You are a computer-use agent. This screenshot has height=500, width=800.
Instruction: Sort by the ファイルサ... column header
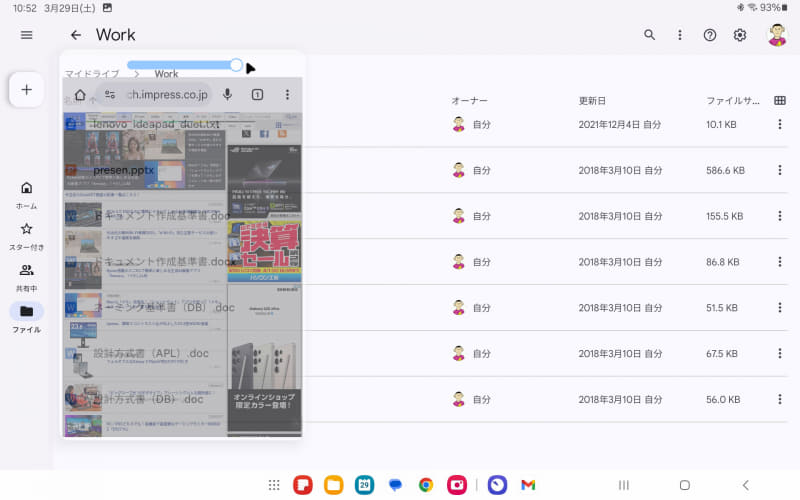(x=733, y=101)
